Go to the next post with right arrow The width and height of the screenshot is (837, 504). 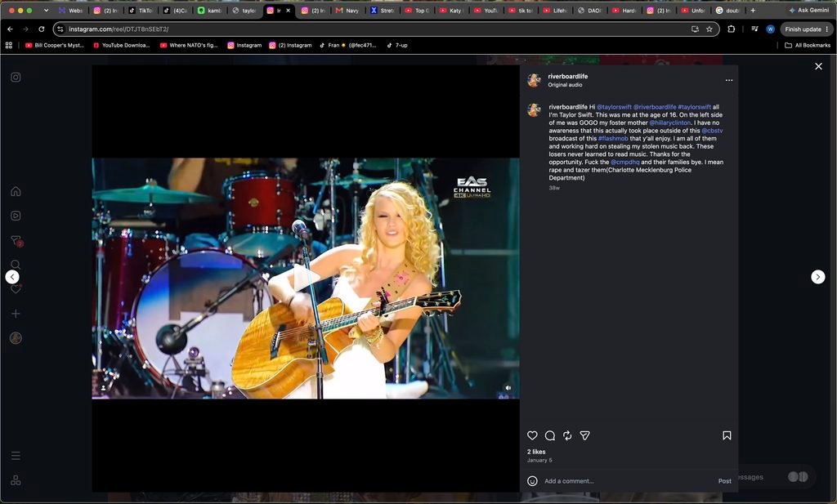[817, 277]
